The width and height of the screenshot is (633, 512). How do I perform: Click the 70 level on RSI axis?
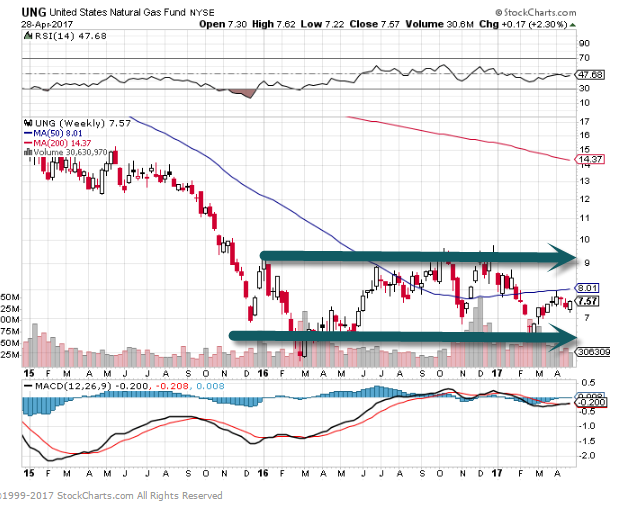[x=584, y=58]
